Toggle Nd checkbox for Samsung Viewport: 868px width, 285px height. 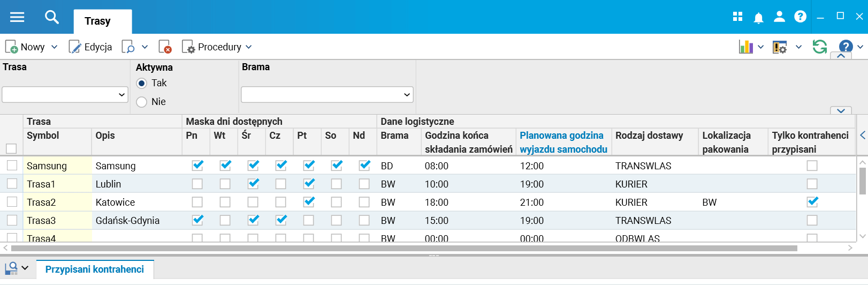pyautogui.click(x=364, y=165)
